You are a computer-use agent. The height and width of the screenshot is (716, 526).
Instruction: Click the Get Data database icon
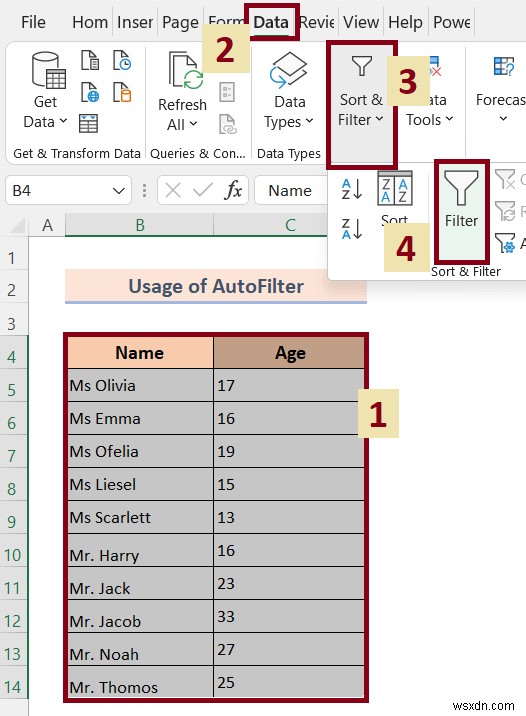click(48, 70)
